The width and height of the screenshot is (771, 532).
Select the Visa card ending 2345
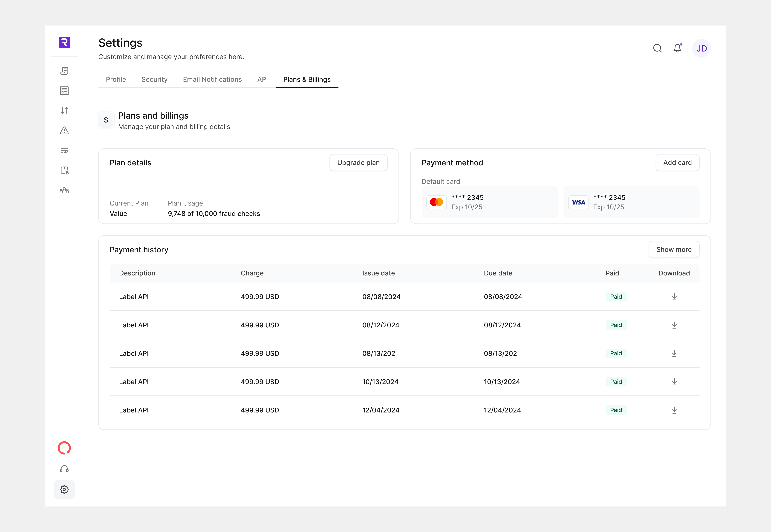point(631,202)
